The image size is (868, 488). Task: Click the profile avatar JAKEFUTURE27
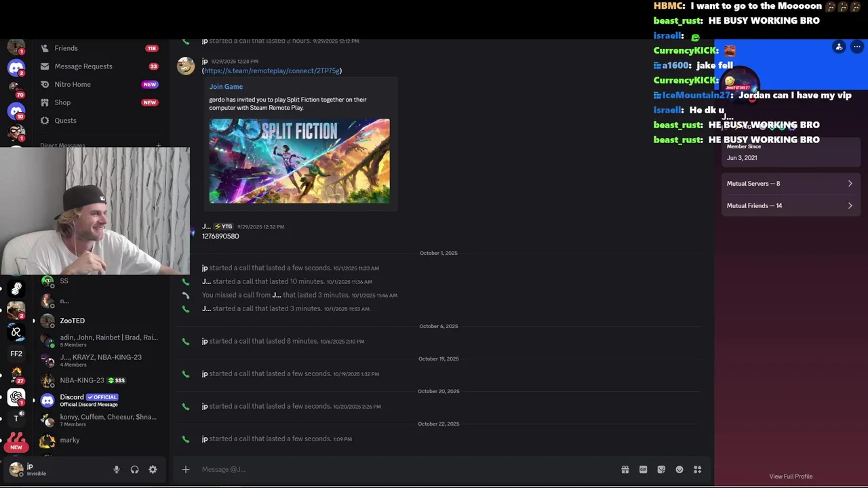coord(740,85)
